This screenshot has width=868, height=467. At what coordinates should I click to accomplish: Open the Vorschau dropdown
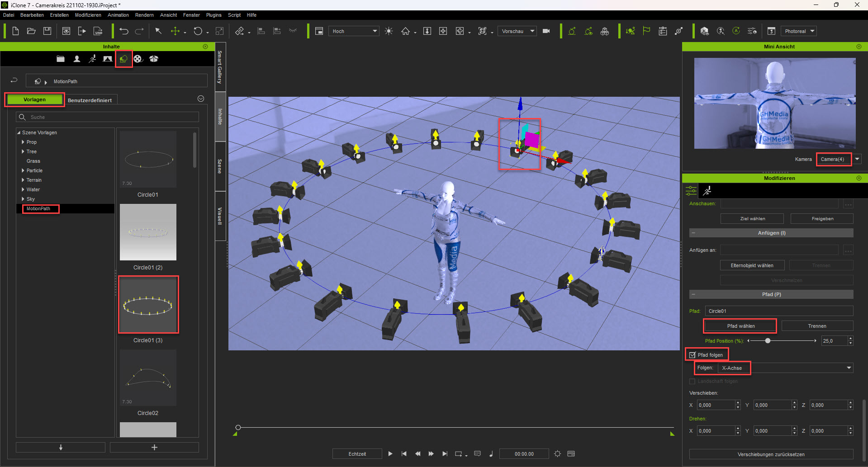click(x=517, y=31)
